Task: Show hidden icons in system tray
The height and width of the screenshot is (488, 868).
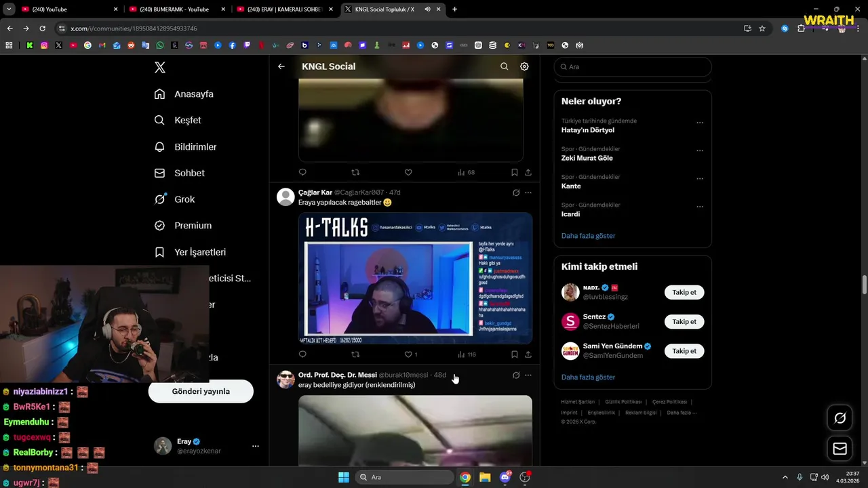Action: click(x=785, y=477)
